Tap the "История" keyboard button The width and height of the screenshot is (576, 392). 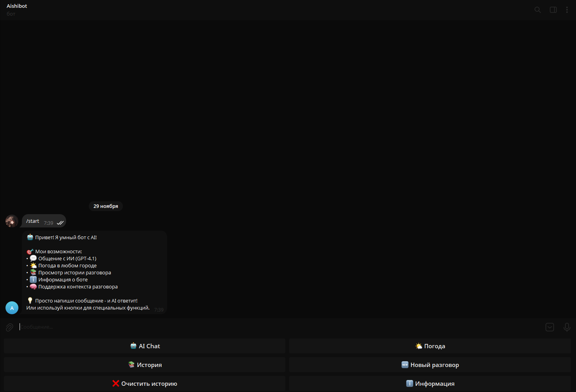[x=145, y=365]
